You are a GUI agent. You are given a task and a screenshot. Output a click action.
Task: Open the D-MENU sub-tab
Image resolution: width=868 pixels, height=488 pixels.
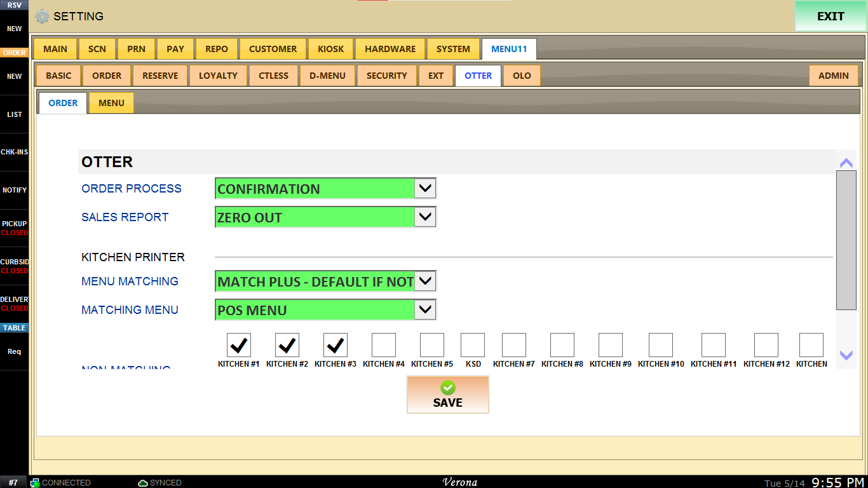point(327,76)
